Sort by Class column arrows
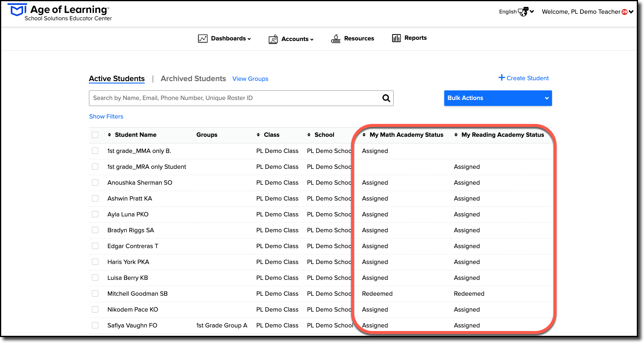 (x=258, y=135)
